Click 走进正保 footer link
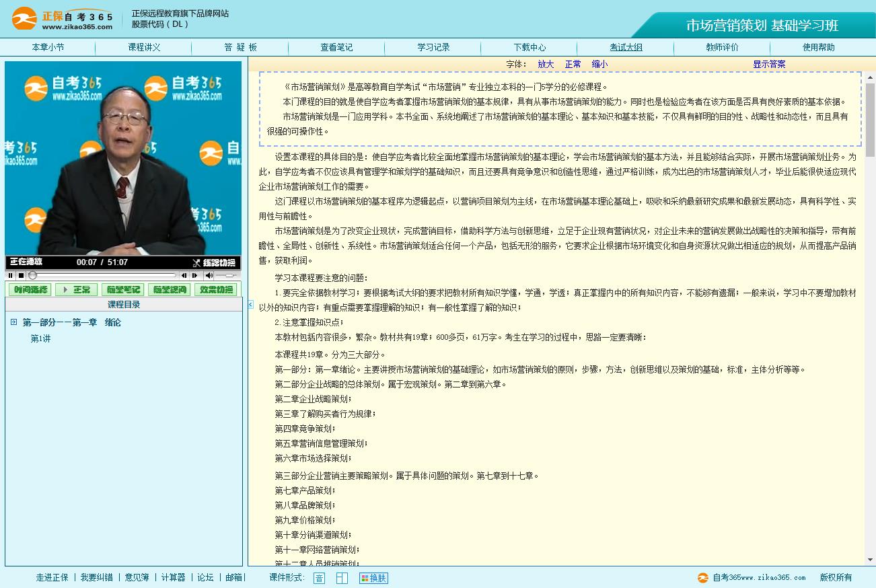This screenshot has width=876, height=588. coord(52,577)
